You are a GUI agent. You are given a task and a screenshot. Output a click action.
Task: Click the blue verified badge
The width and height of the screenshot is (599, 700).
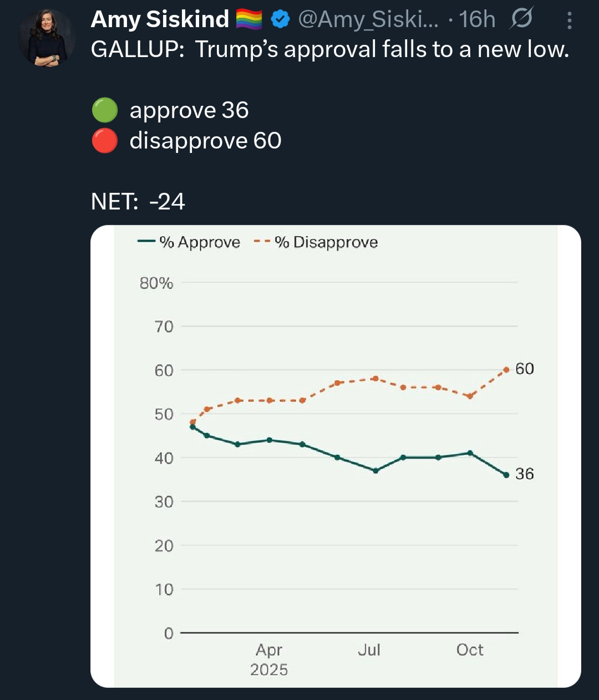coord(281,20)
